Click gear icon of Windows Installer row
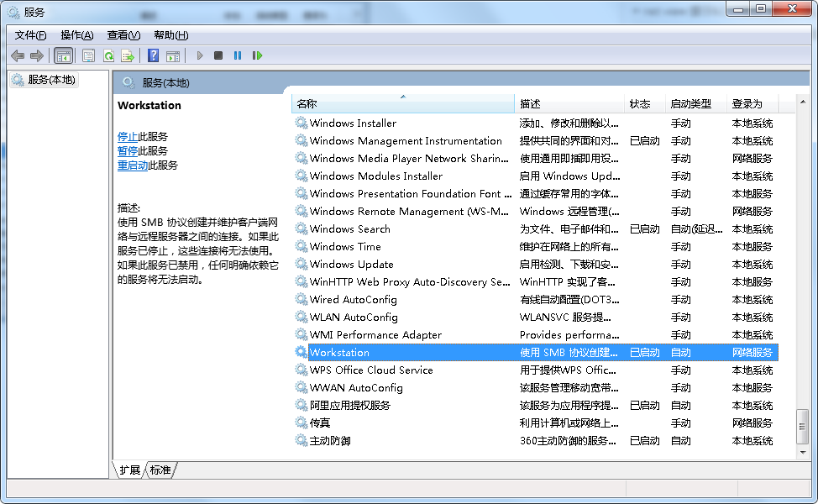 pyautogui.click(x=301, y=123)
